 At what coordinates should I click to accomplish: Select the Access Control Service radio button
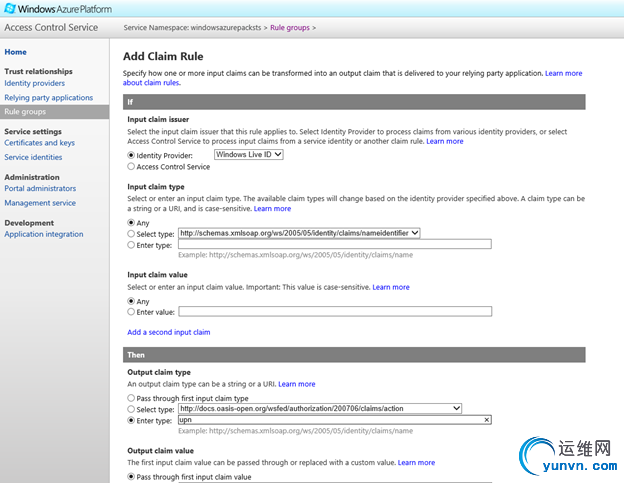(x=131, y=166)
